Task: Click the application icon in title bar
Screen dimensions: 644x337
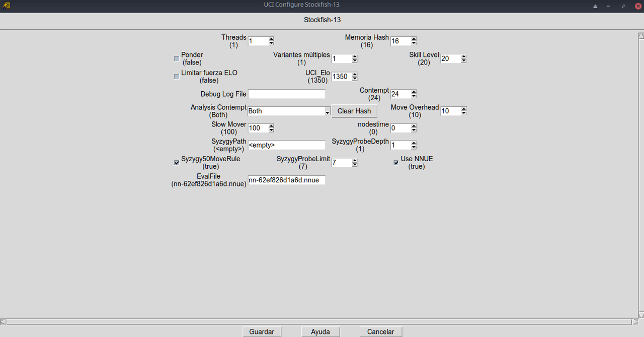Action: 7,6
